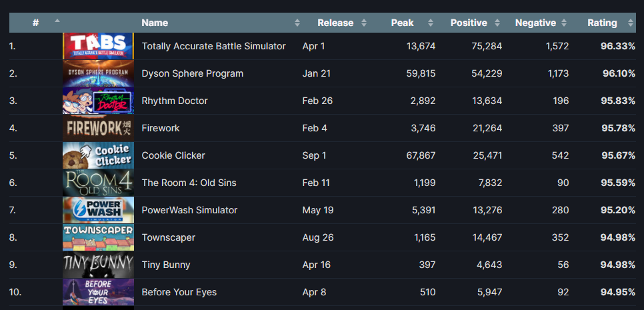Select the Rhythm Doctor cover thumbnail

point(98,101)
